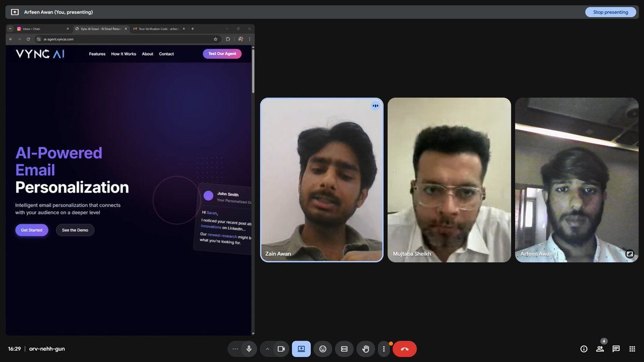Open Chrome's three-dot browser menu
This screenshot has width=644, height=362.
(249, 39)
